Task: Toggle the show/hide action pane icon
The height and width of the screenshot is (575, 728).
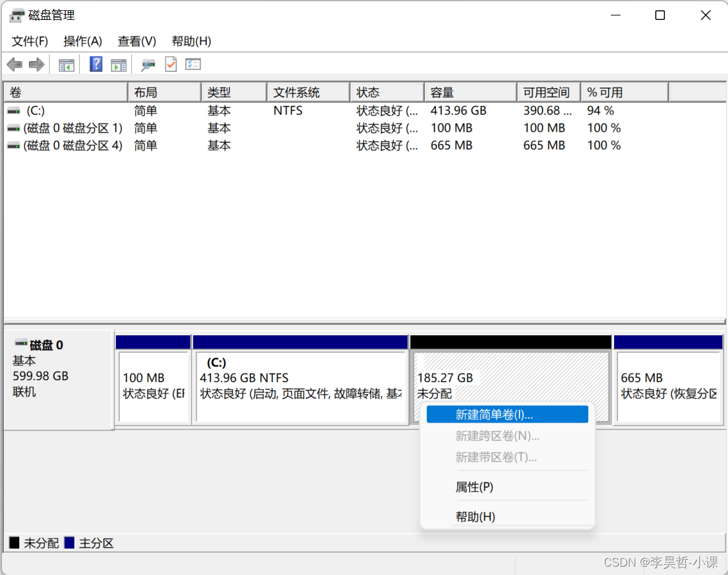Action: [x=118, y=65]
